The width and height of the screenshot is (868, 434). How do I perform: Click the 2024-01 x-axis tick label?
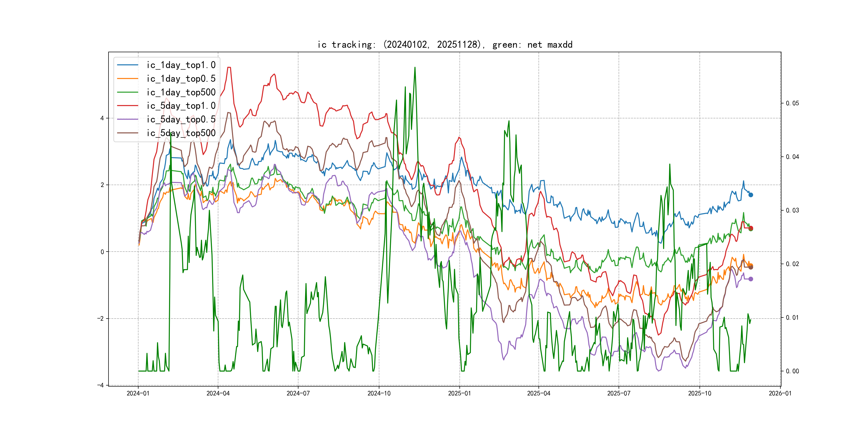(x=138, y=393)
